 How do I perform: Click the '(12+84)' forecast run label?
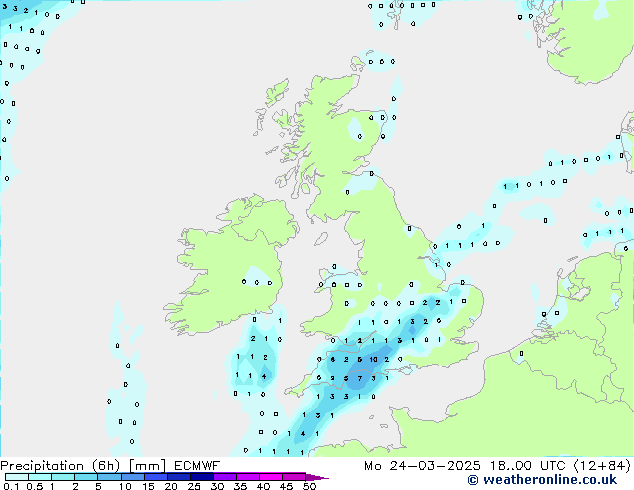click(x=602, y=466)
